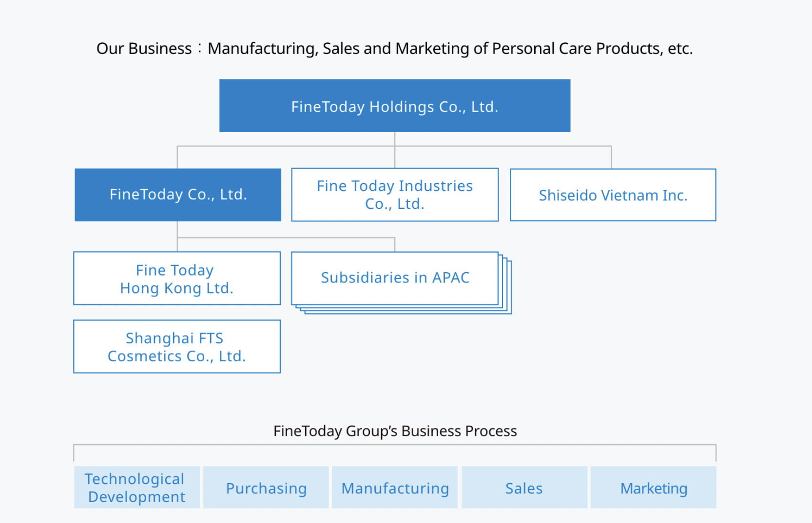Click Shanghai FTS Cosmetics Co., Ltd. box
The width and height of the screenshot is (812, 523).
177,347
